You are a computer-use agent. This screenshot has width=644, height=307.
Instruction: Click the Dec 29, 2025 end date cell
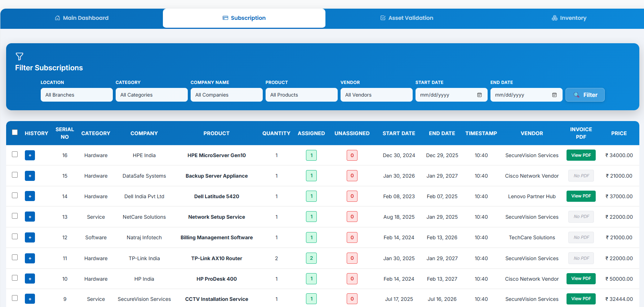pyautogui.click(x=442, y=155)
